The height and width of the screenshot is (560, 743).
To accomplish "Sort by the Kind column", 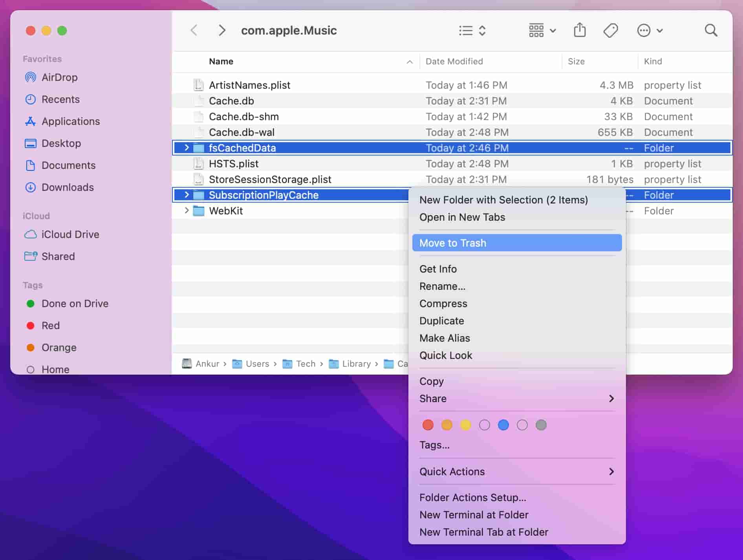I will click(653, 61).
